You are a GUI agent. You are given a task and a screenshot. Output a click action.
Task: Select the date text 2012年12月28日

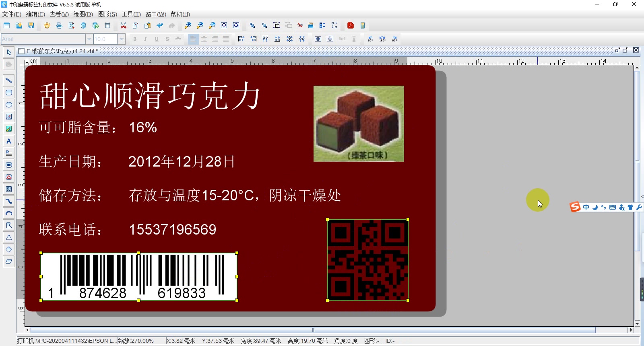coord(182,161)
